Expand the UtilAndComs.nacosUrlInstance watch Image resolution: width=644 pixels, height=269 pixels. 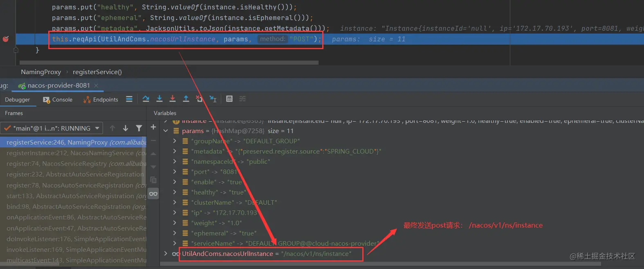tap(166, 253)
